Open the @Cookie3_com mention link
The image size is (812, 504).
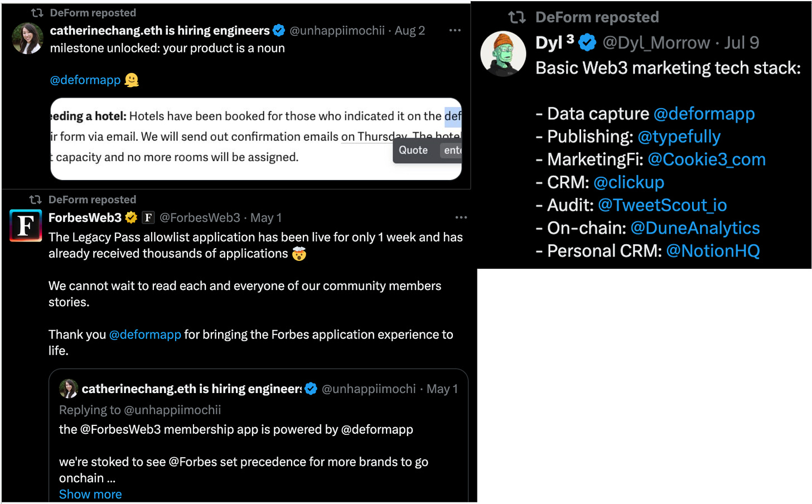coord(706,159)
